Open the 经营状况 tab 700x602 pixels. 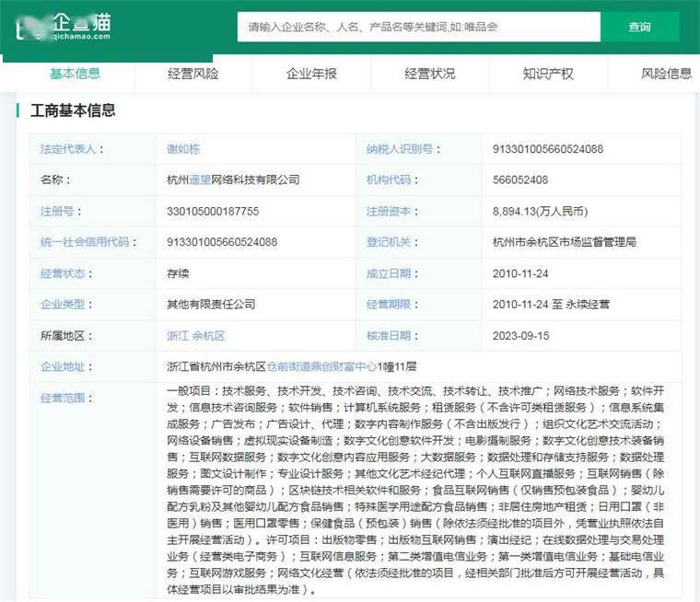430,74
